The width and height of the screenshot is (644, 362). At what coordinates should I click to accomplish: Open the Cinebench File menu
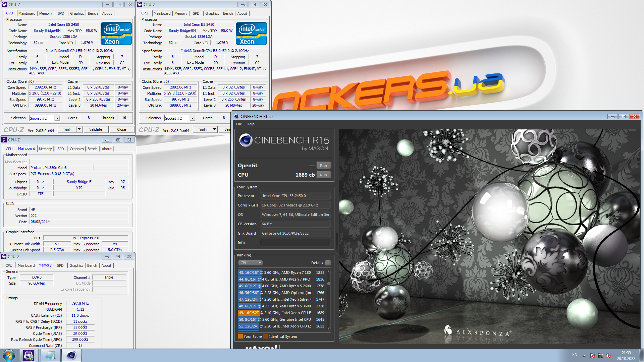239,124
